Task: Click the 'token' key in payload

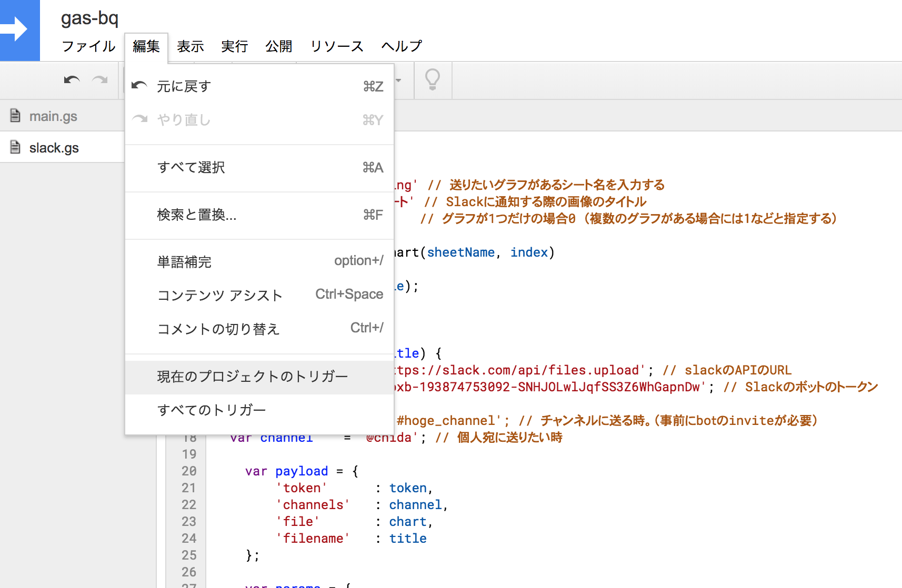Action: point(302,488)
